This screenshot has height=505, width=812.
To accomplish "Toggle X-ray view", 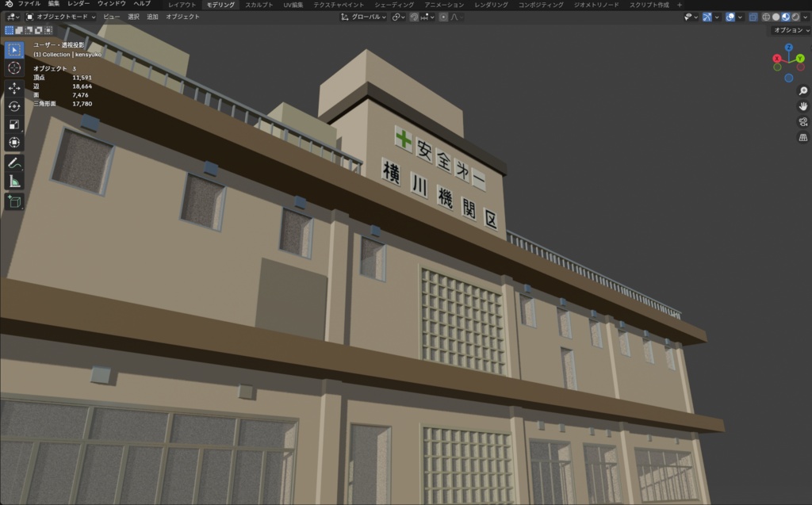I will (753, 17).
